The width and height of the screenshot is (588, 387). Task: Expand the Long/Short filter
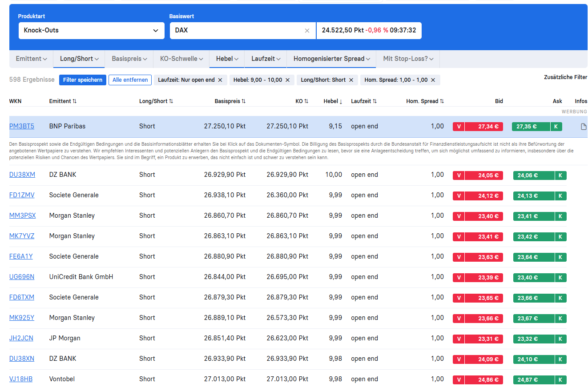[79, 59]
